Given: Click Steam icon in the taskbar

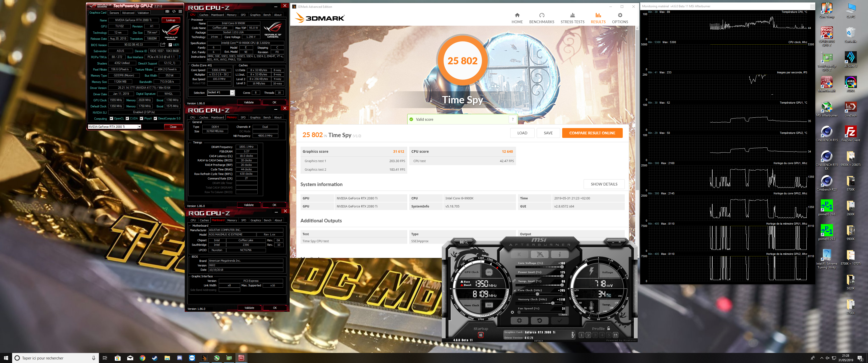Looking at the screenshot, I should tap(155, 358).
